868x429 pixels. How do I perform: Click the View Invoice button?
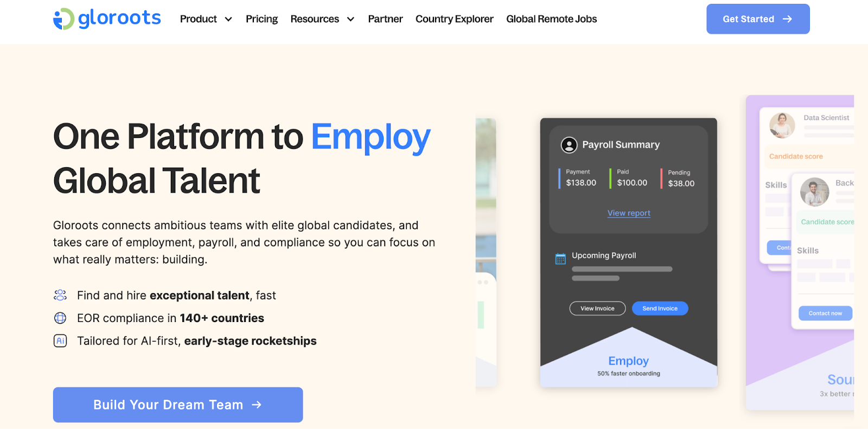[597, 308]
